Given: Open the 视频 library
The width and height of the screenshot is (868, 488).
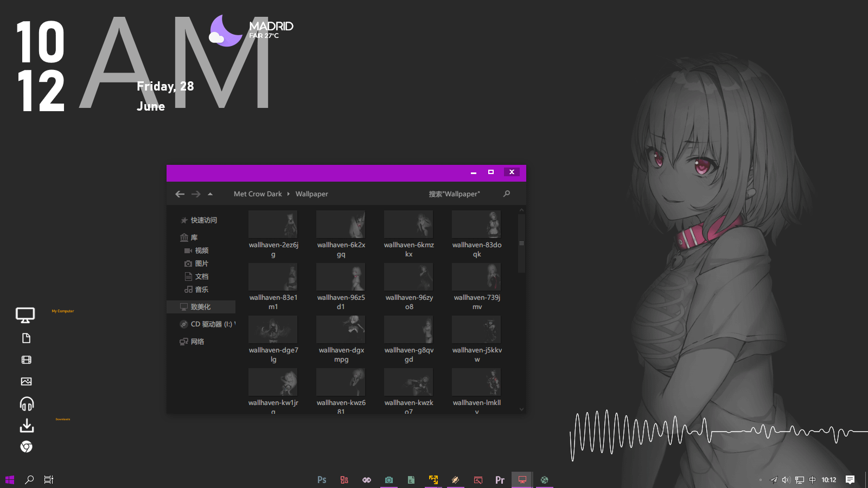Looking at the screenshot, I should [201, 251].
